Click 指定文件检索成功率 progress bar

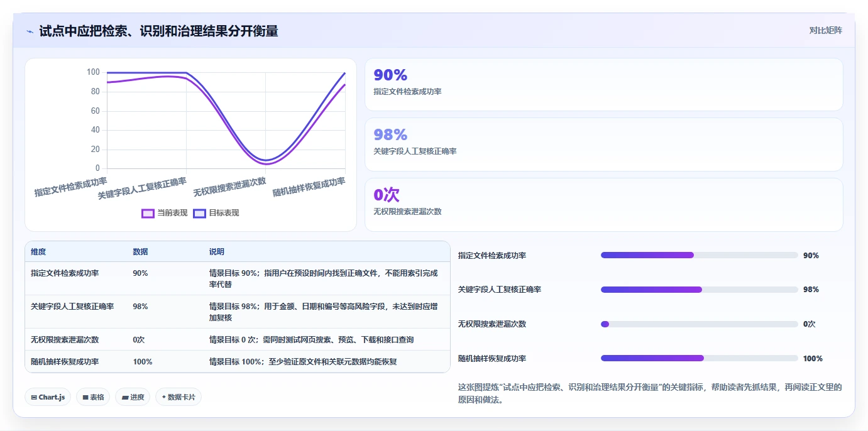[x=699, y=255]
